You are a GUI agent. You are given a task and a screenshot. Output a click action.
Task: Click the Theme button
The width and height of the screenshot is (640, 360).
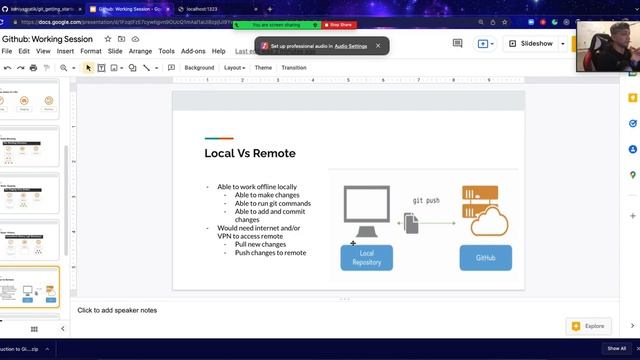tap(263, 68)
